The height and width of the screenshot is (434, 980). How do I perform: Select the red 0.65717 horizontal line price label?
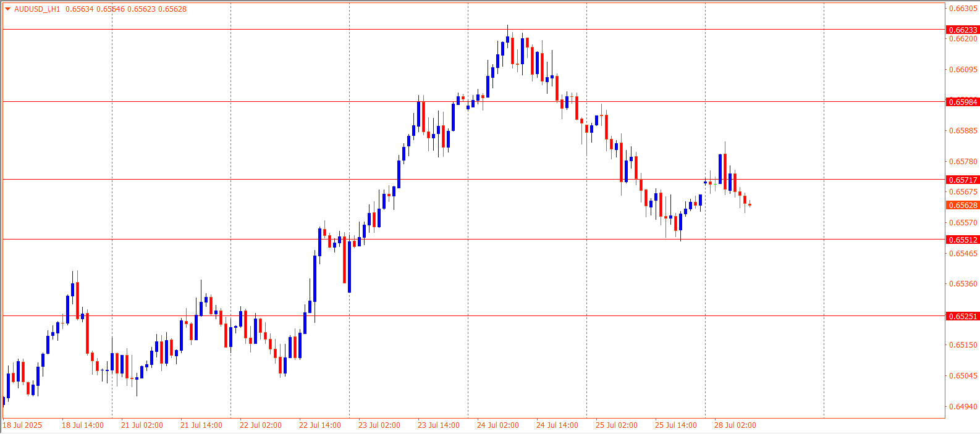963,180
